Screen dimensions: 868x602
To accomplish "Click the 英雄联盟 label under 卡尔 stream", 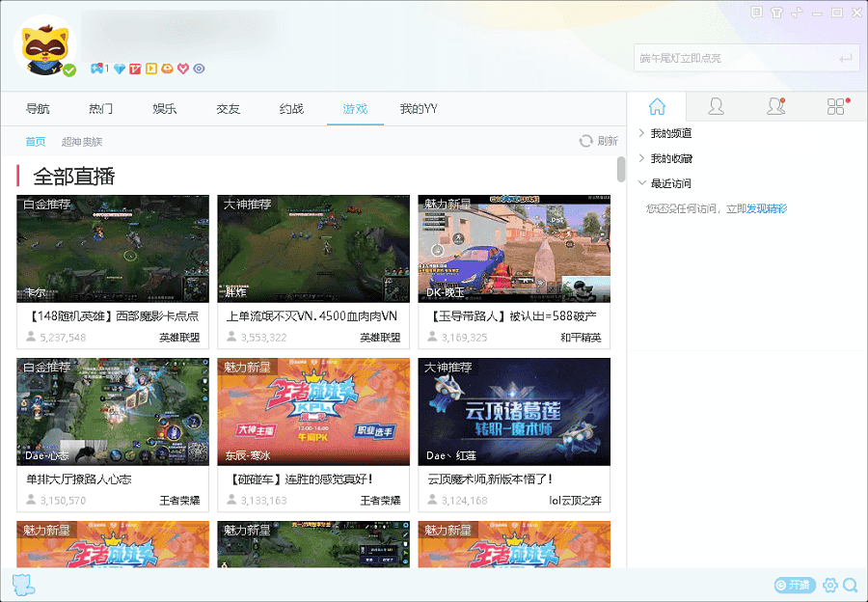I will tap(179, 338).
